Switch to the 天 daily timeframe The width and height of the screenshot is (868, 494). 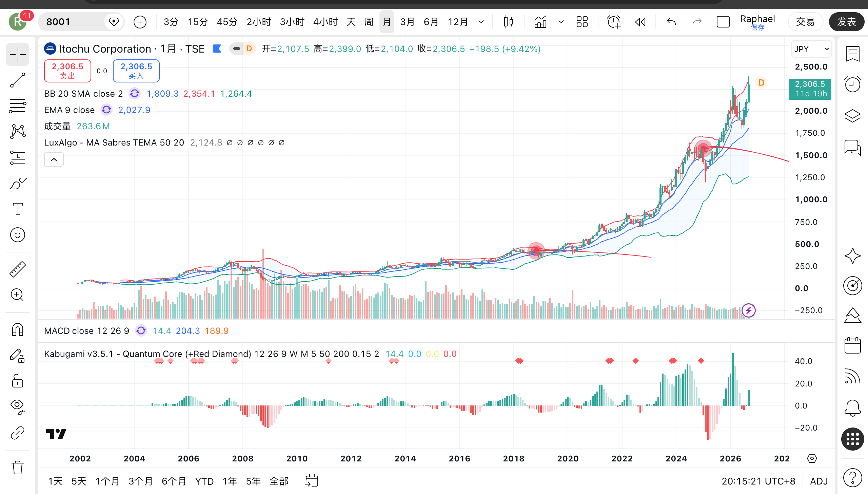351,22
